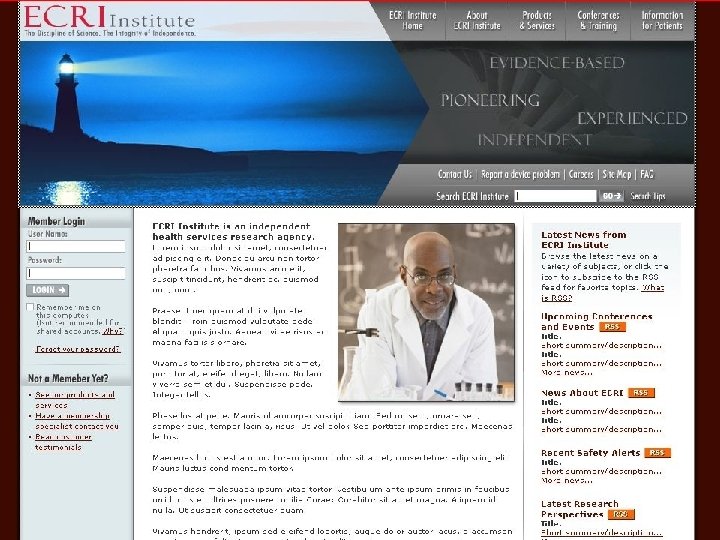Click the GO search button
The height and width of the screenshot is (540, 720).
tap(611, 196)
